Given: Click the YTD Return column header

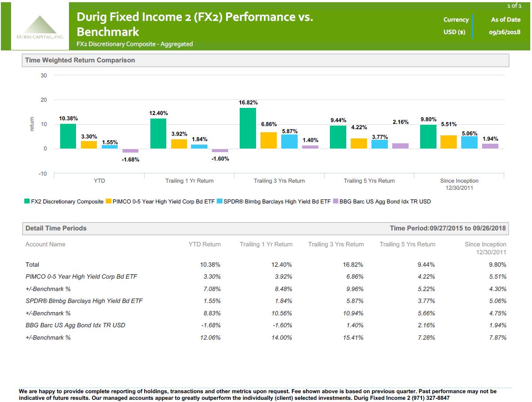Looking at the screenshot, I should 205,245.
